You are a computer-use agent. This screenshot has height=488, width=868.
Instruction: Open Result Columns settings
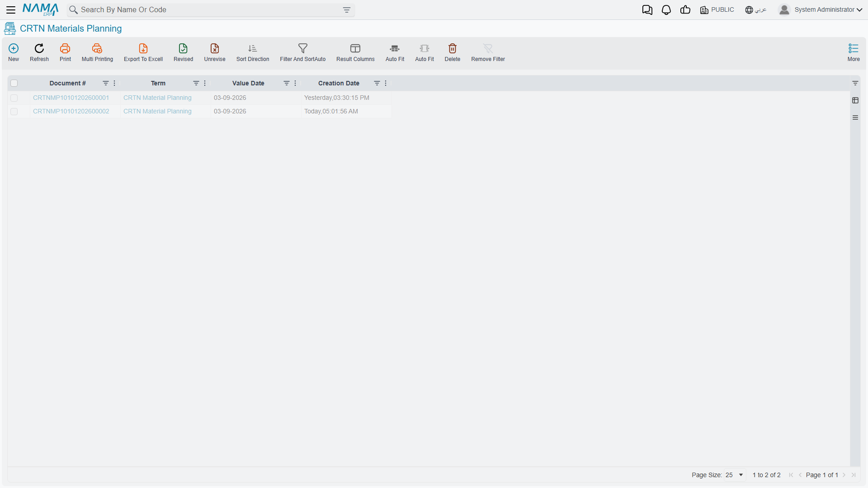355,52
